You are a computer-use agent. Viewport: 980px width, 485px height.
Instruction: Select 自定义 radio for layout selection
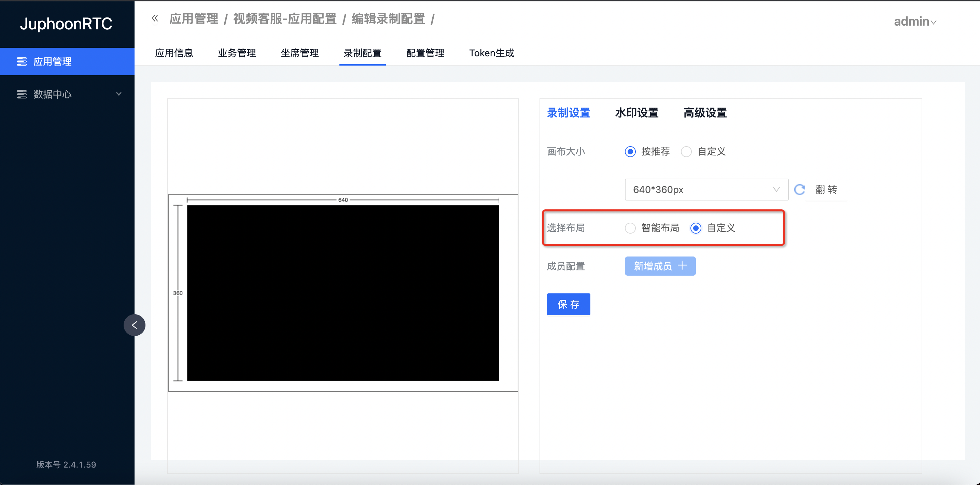tap(696, 228)
